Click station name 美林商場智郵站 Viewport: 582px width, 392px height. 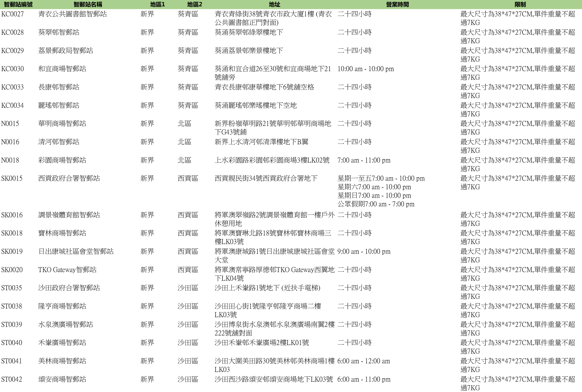coord(62,361)
